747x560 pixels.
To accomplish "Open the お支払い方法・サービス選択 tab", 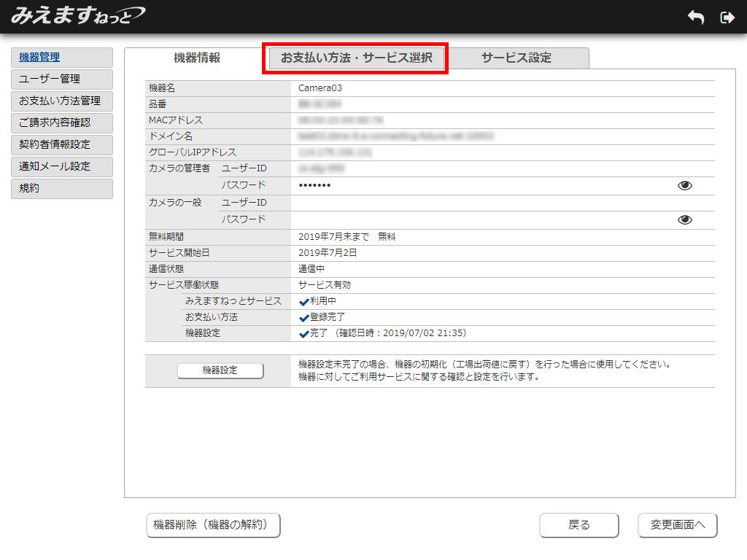I will (356, 58).
